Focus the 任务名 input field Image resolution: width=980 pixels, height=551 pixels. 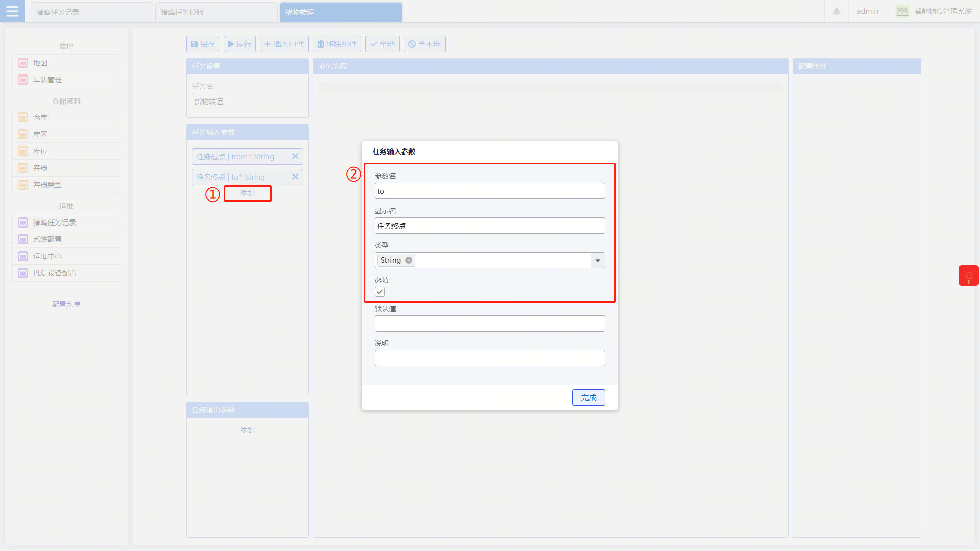(248, 101)
